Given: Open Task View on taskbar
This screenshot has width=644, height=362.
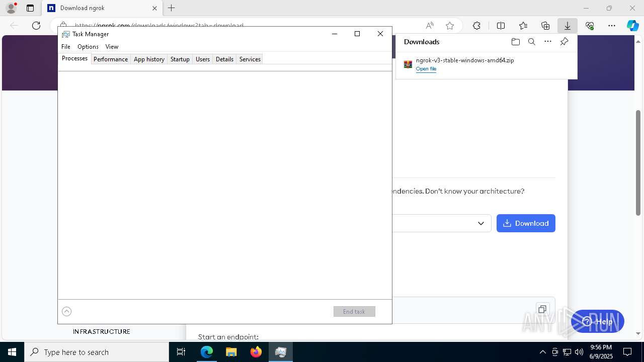Looking at the screenshot, I should point(181,352).
